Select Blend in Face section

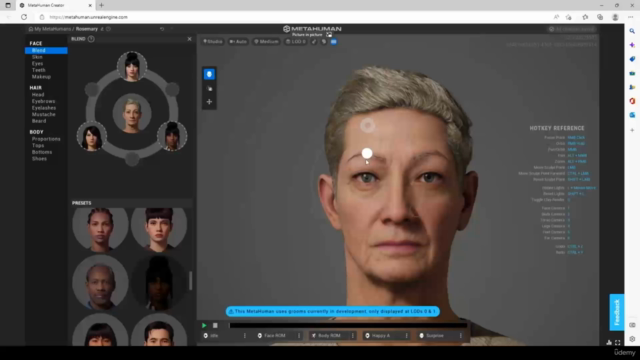46,50
